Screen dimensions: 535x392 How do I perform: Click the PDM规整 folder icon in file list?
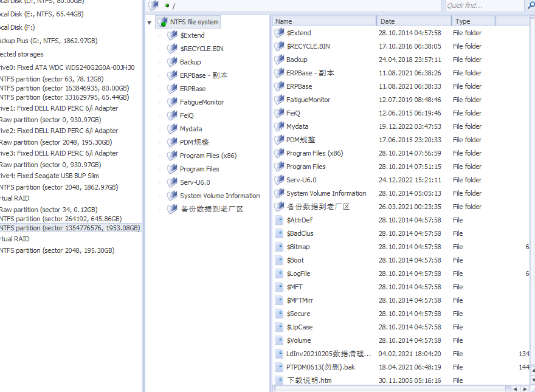[x=279, y=140]
